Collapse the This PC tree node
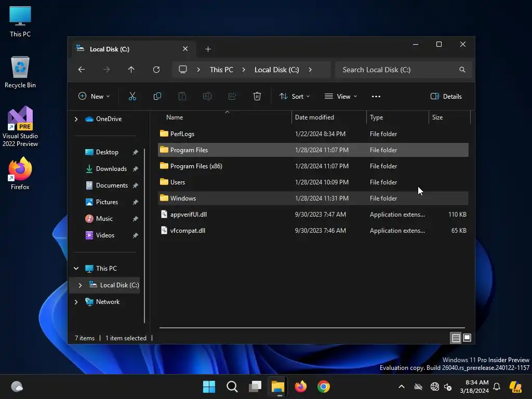Screen dimensions: 532x399 (76, 269)
